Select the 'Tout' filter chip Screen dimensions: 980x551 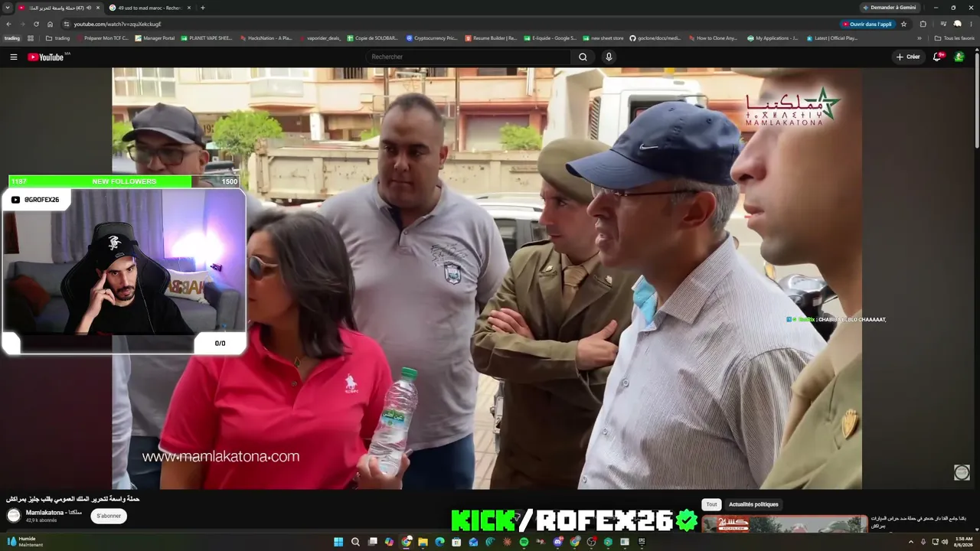coord(711,504)
